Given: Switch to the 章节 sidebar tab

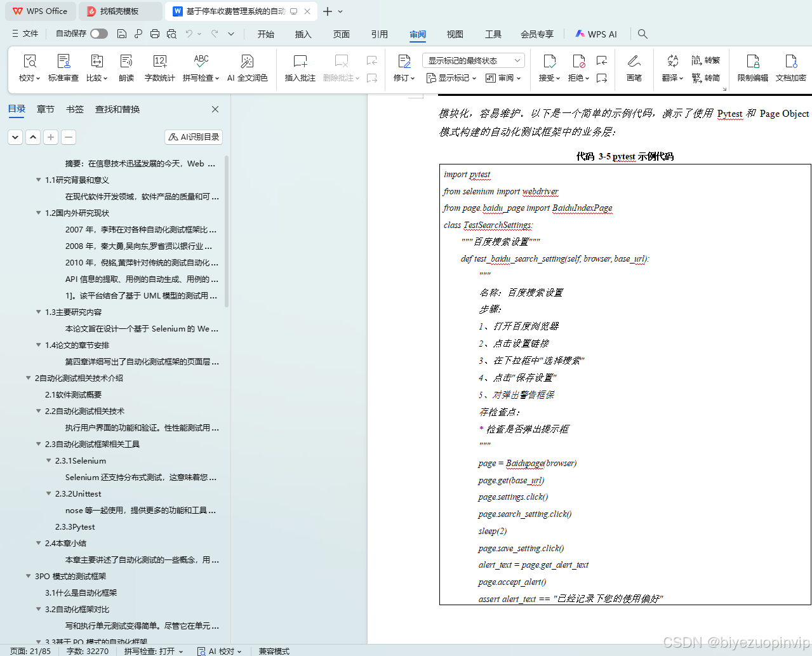Looking at the screenshot, I should 44,109.
